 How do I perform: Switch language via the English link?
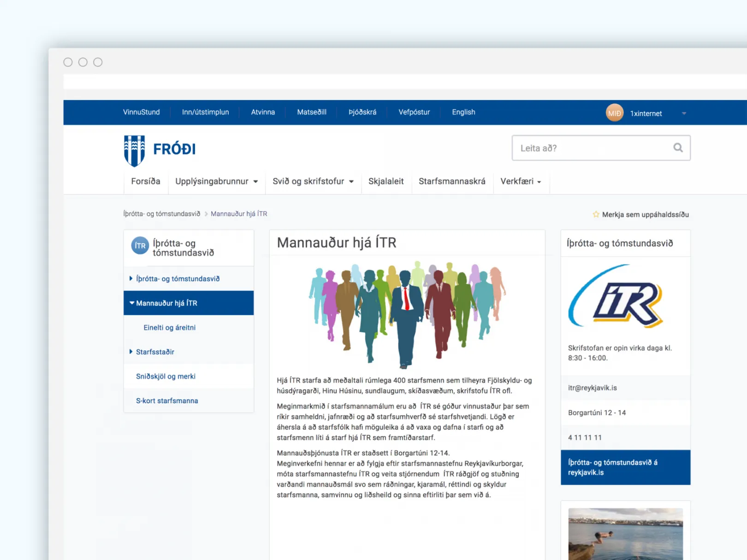point(463,112)
